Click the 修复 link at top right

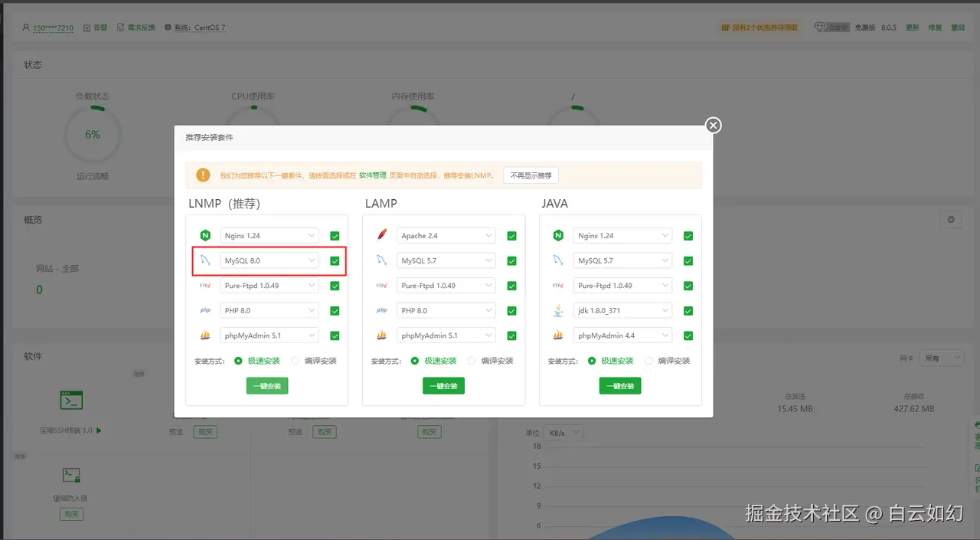935,28
